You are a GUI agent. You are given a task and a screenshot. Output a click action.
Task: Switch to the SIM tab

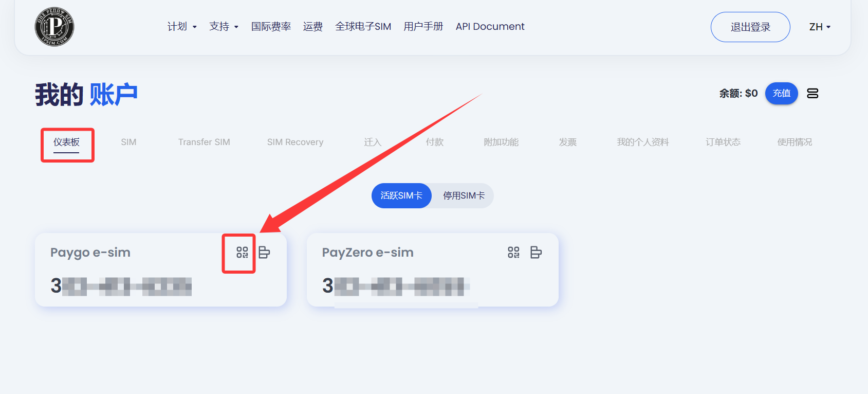tap(128, 142)
